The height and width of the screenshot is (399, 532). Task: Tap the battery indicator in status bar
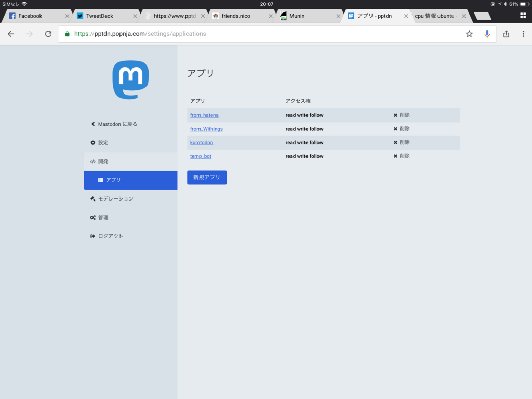[x=525, y=4]
